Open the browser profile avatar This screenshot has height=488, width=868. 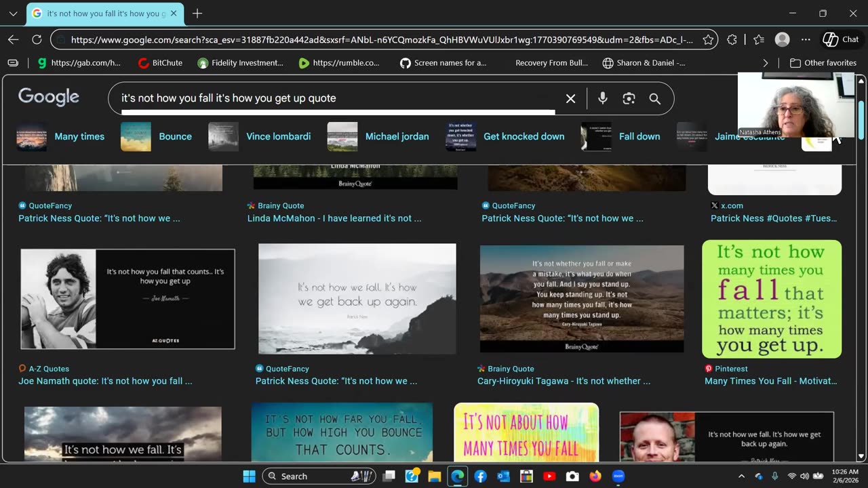click(x=782, y=39)
